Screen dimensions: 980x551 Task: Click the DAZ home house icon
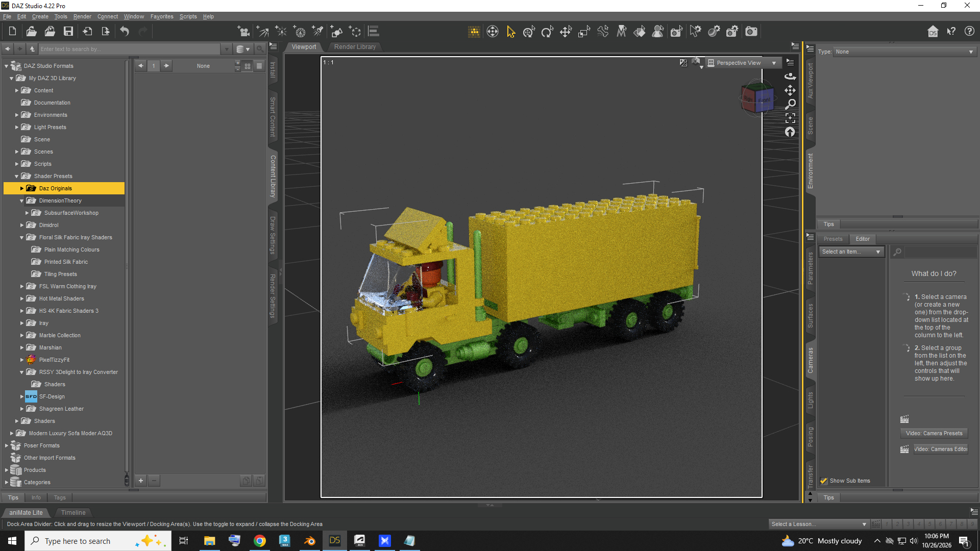click(x=933, y=32)
